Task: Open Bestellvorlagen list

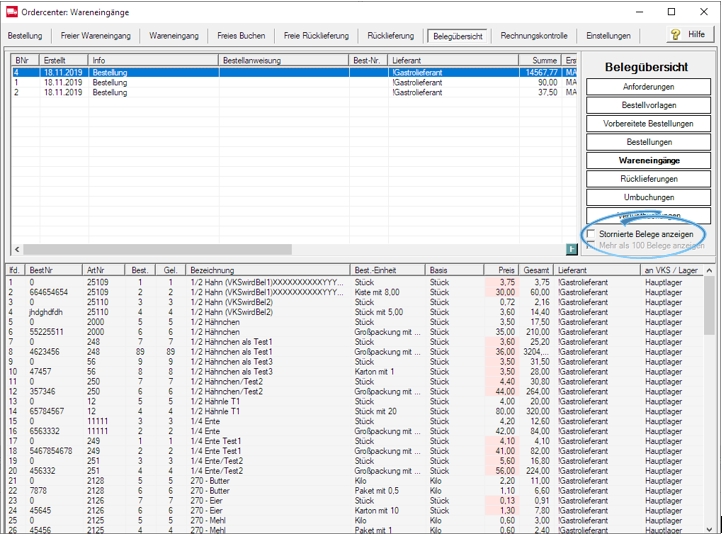Action: [x=648, y=105]
